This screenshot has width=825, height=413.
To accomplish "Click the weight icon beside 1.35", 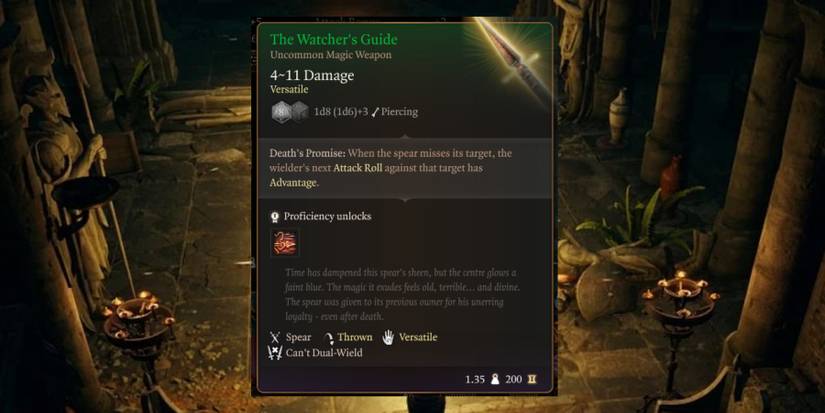I will 495,379.
